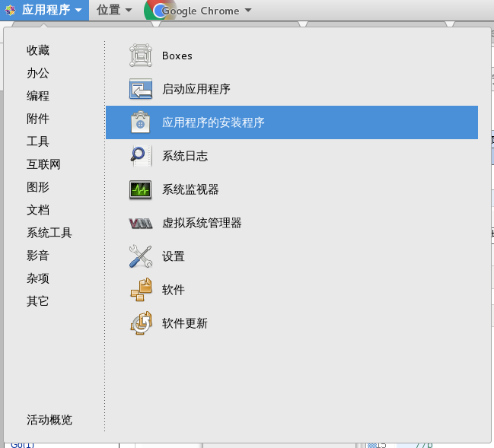Select the 工具 category
Image resolution: width=494 pixels, height=448 pixels.
[x=38, y=141]
